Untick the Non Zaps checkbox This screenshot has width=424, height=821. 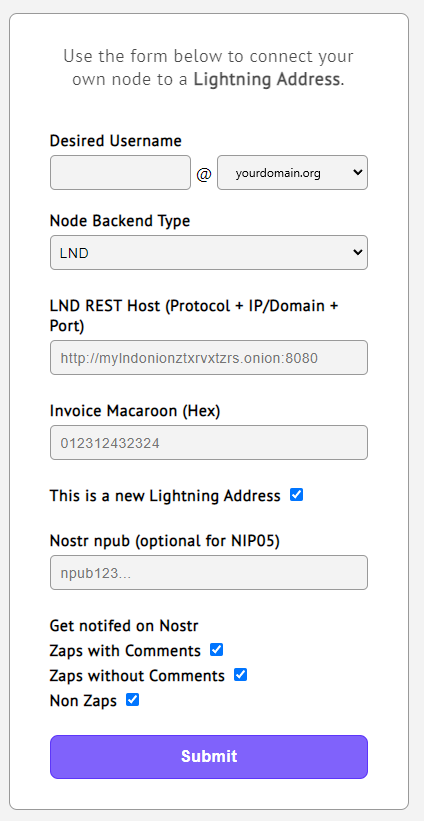(x=132, y=700)
